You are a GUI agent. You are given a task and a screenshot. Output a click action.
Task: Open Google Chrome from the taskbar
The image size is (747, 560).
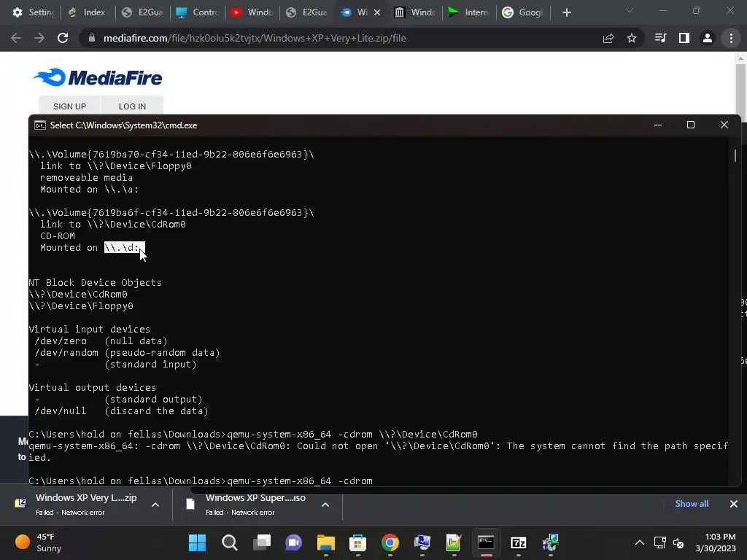[x=390, y=542]
